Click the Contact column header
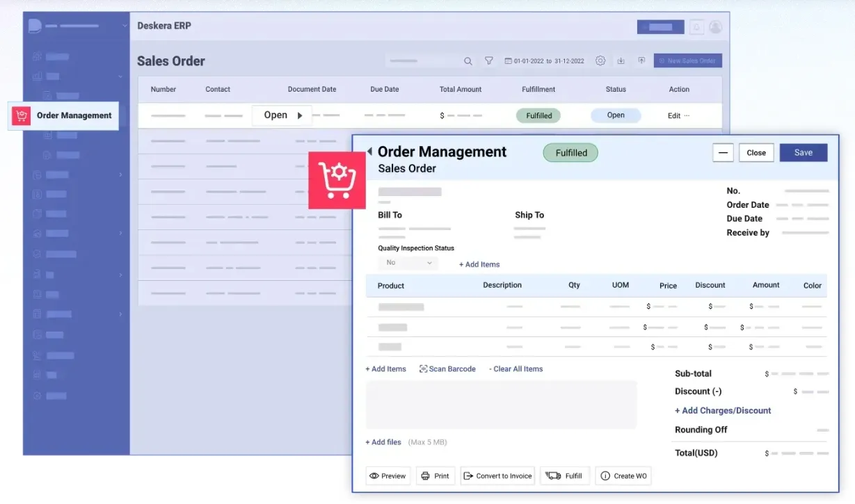The width and height of the screenshot is (855, 504). [x=218, y=89]
